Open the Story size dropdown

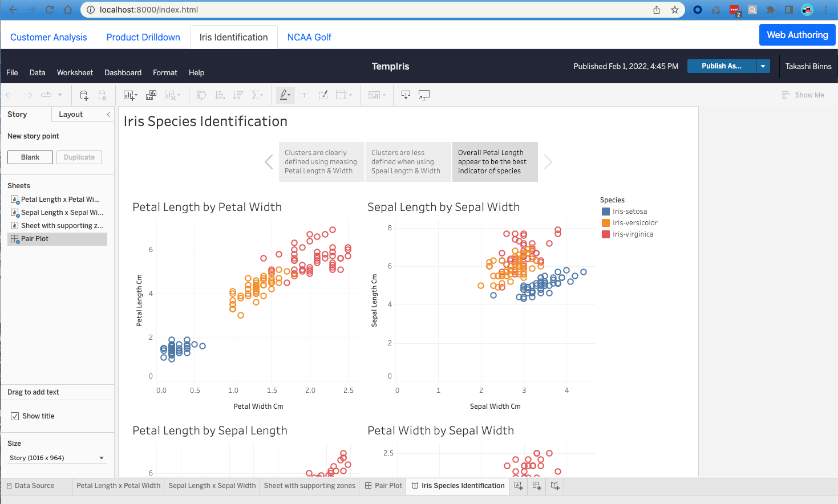(x=57, y=458)
